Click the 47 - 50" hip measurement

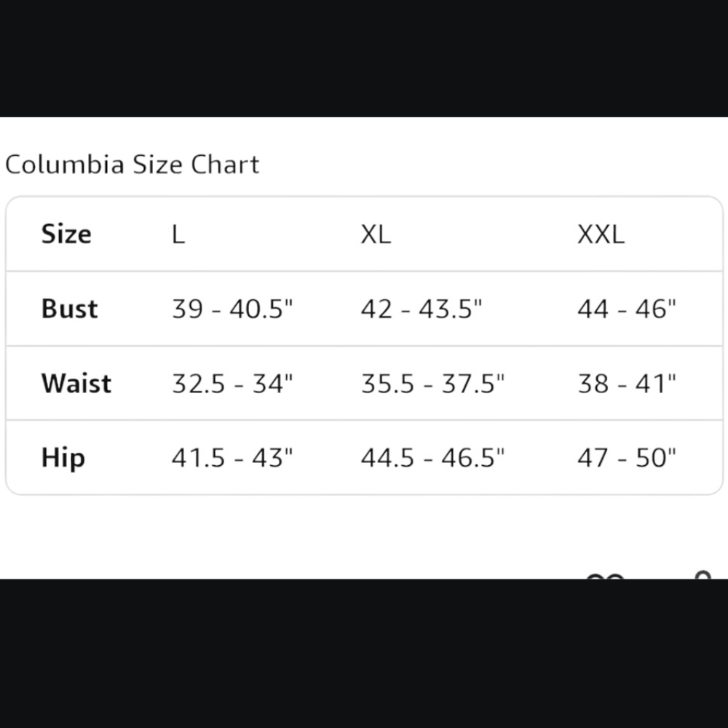coord(627,458)
